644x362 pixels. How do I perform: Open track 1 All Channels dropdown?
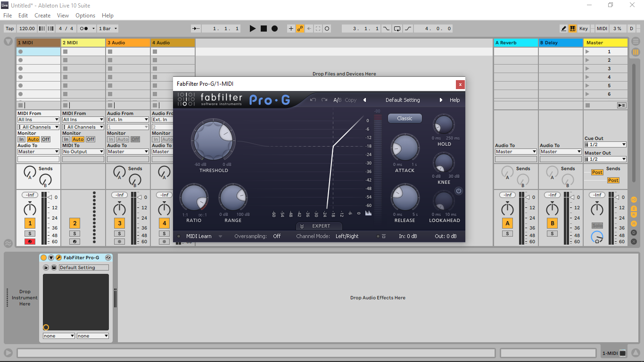pyautogui.click(x=38, y=127)
